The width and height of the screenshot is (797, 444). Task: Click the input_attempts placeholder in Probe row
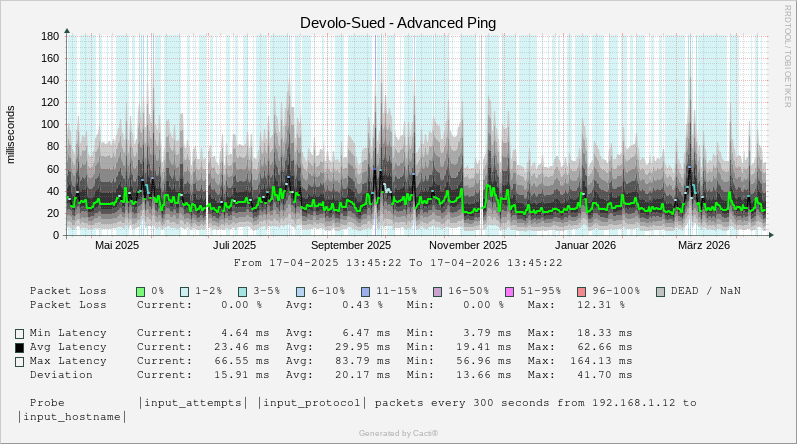point(193,403)
